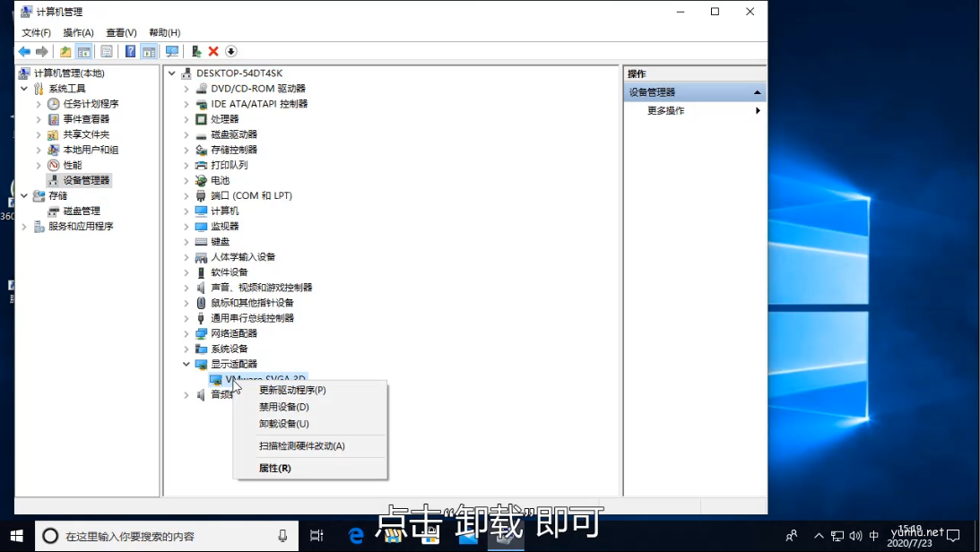The image size is (980, 552).
Task: Click the input method indicator 中 in taskbar
Action: (874, 536)
